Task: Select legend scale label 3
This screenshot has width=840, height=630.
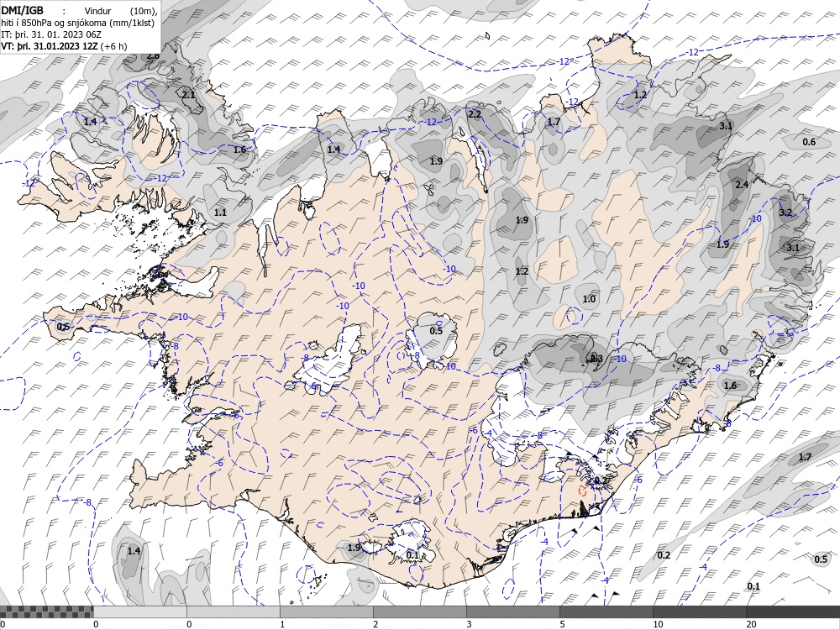Action: [469, 624]
